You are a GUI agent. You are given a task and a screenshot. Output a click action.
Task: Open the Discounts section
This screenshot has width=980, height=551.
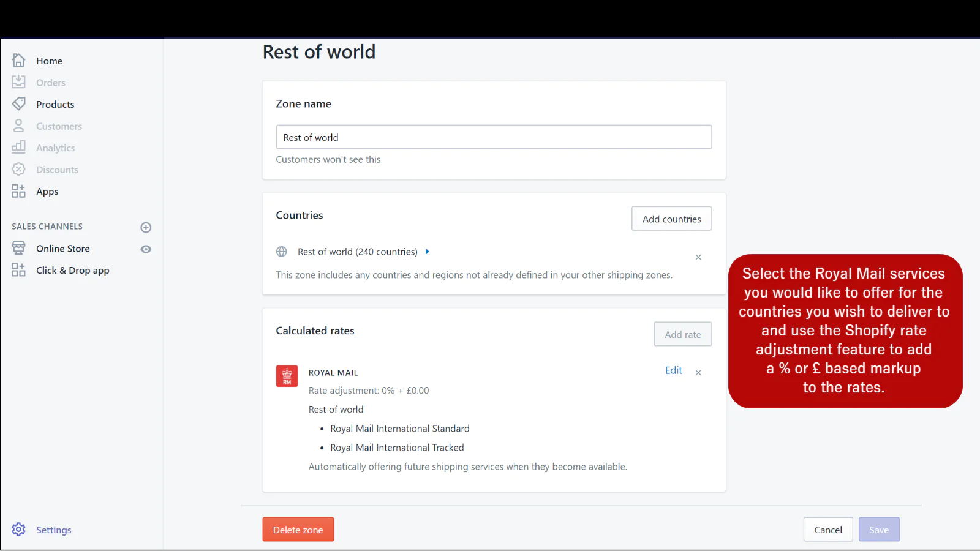(57, 170)
